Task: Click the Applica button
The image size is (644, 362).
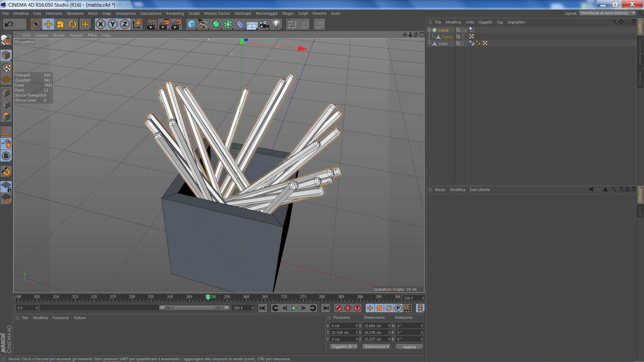Action: click(x=409, y=347)
